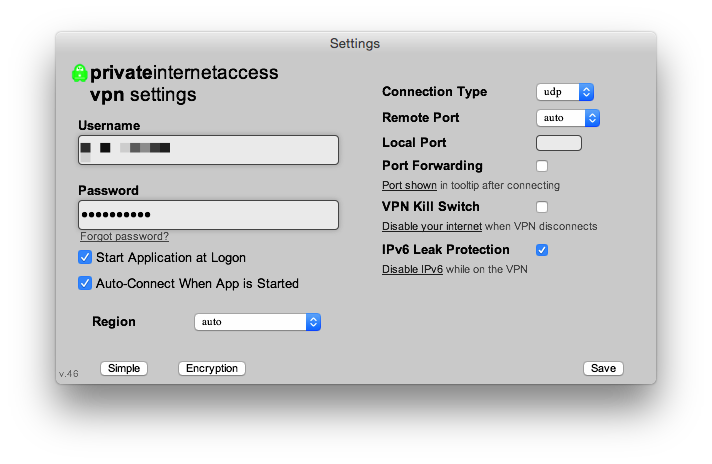The image size is (712, 464).
Task: Switch to Simple settings view
Action: pos(124,368)
